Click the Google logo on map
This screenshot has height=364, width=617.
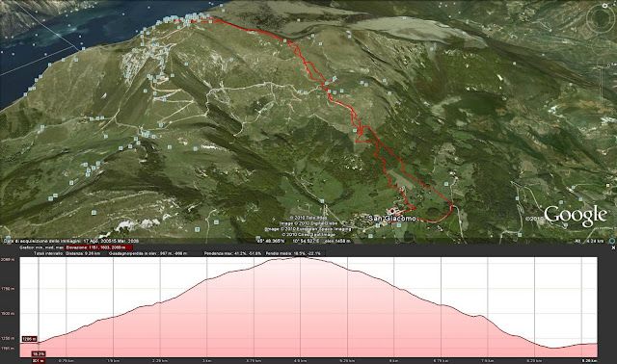pos(576,216)
